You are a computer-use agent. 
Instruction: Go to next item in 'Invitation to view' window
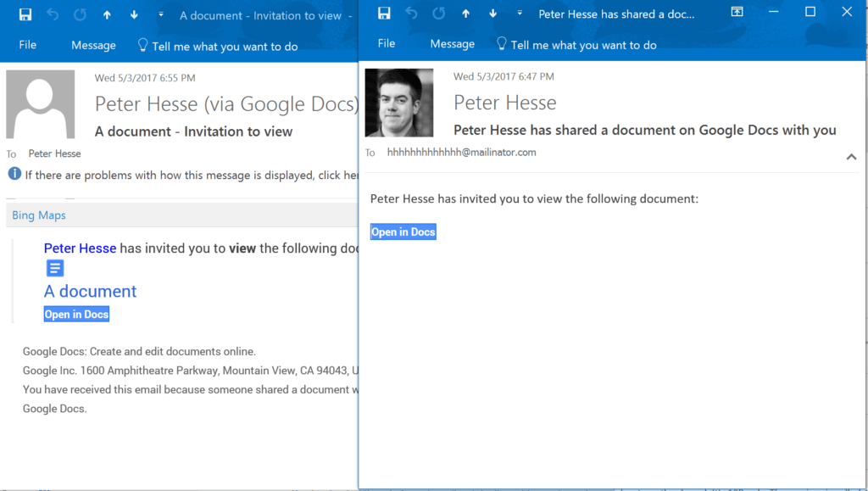[134, 14]
